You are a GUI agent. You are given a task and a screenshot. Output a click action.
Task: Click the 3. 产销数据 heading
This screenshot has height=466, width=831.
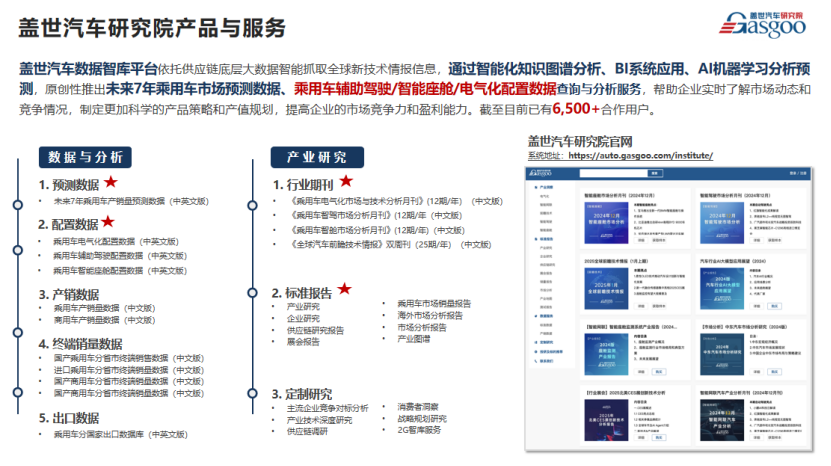(69, 294)
